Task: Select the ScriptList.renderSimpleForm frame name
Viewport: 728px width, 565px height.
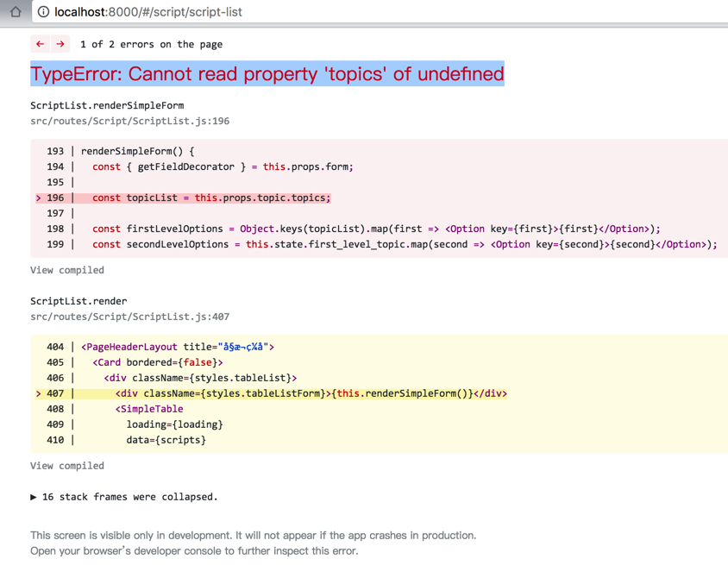Action: (x=107, y=106)
